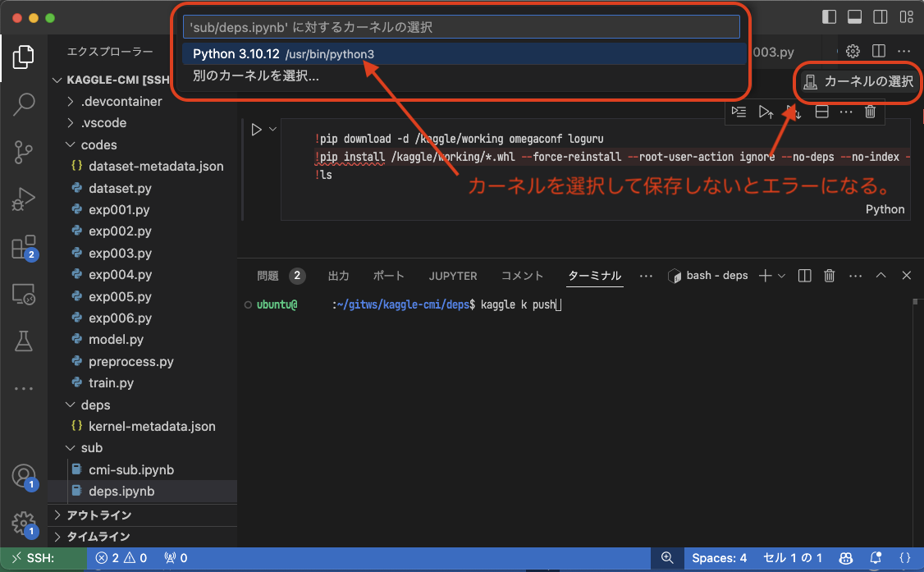Toggle the bottom panel layout button
The width and height of the screenshot is (924, 572).
point(854,17)
